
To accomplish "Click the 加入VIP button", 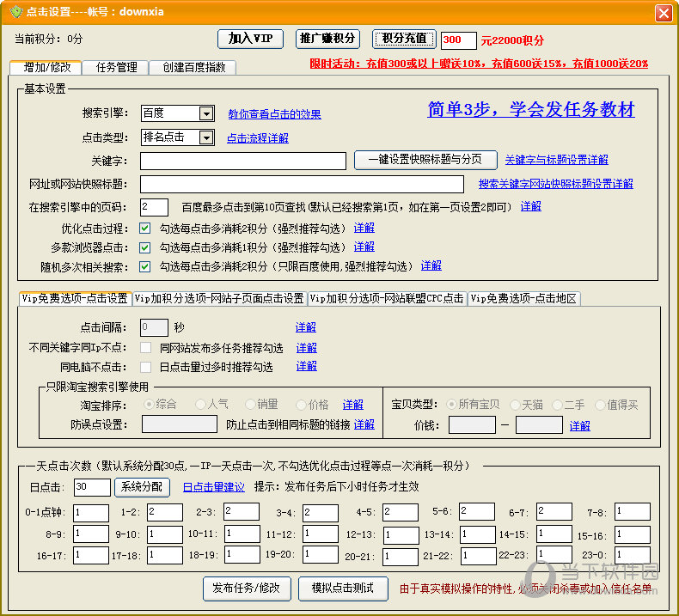I will (250, 39).
